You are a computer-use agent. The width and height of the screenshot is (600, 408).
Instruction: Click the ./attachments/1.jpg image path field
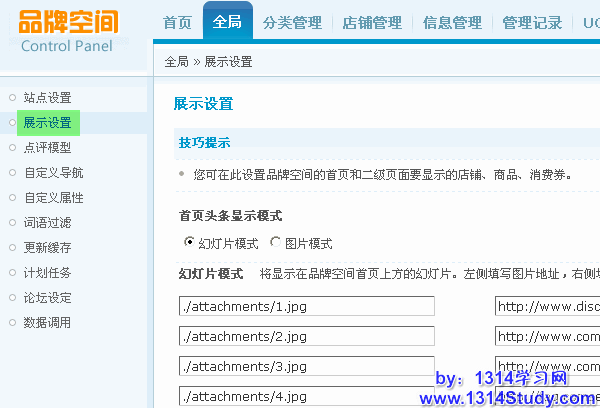tap(307, 306)
